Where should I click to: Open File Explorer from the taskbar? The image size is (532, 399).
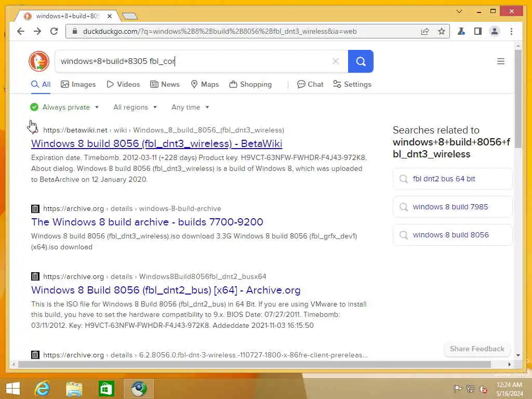pos(74,389)
